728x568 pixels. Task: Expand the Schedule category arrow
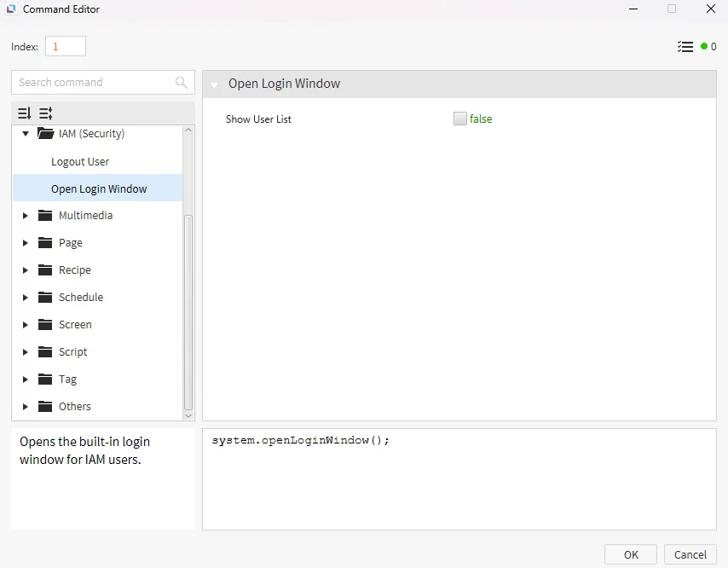coord(26,298)
